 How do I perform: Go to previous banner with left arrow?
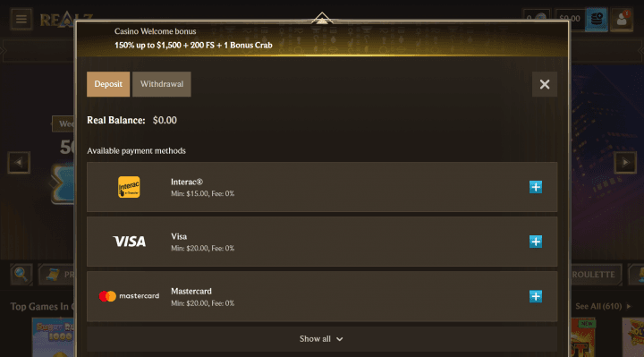[19, 162]
